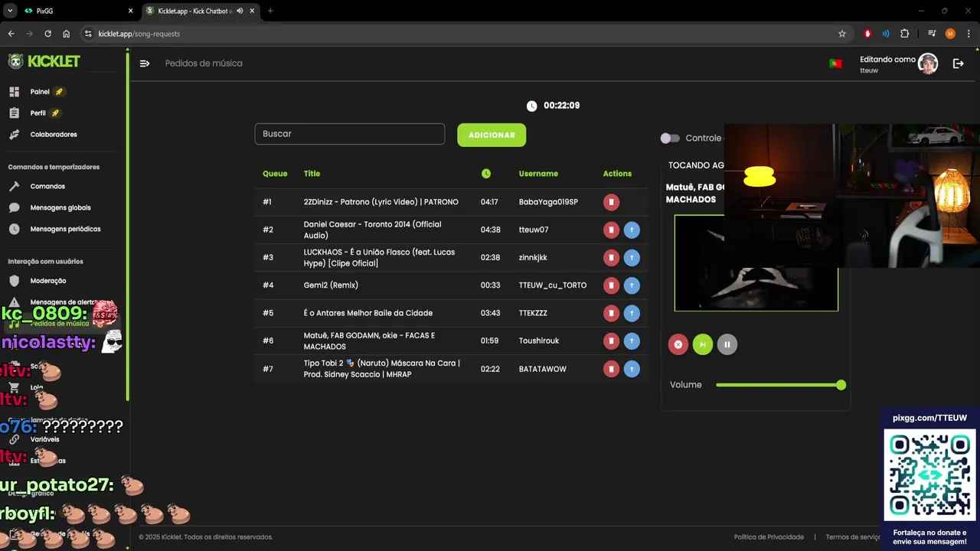Delete the Tipo Tobi 2 song request
980x551 pixels.
tap(611, 369)
